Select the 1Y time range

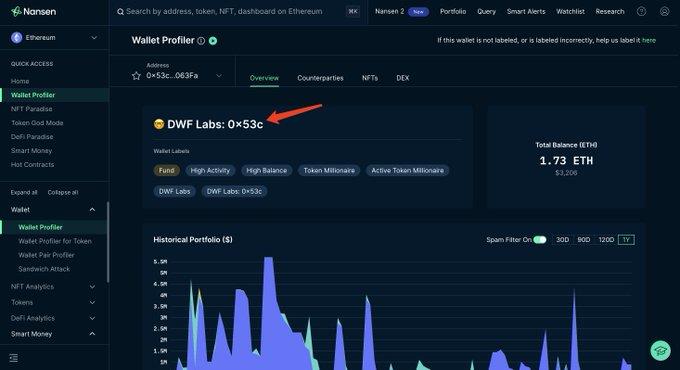click(626, 240)
